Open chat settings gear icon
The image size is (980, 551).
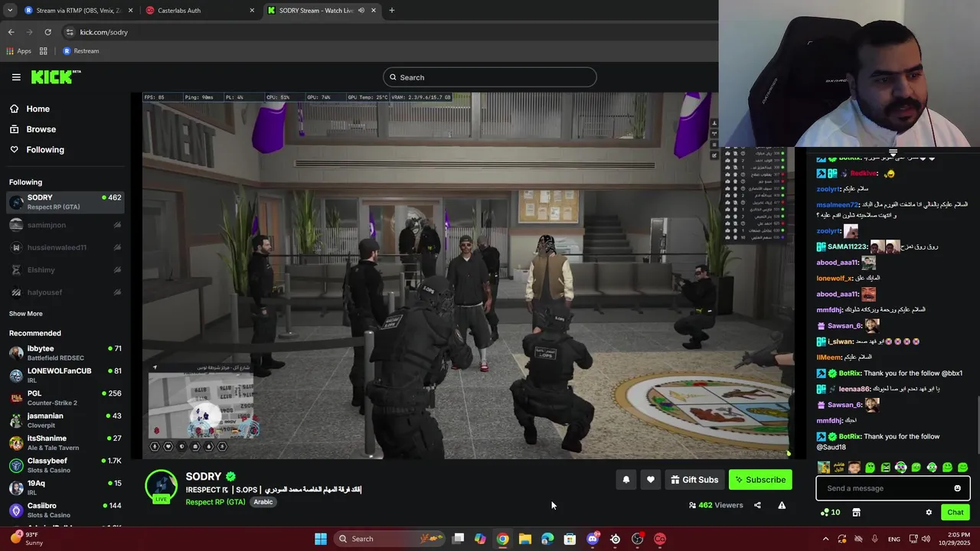[929, 513]
